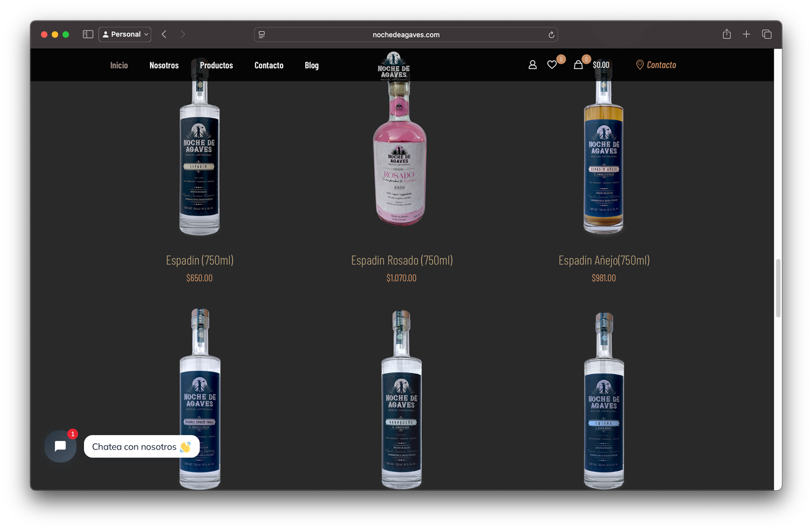The height and width of the screenshot is (530, 812).
Task: Open the Contacto menu item beside Blog
Action: (269, 65)
